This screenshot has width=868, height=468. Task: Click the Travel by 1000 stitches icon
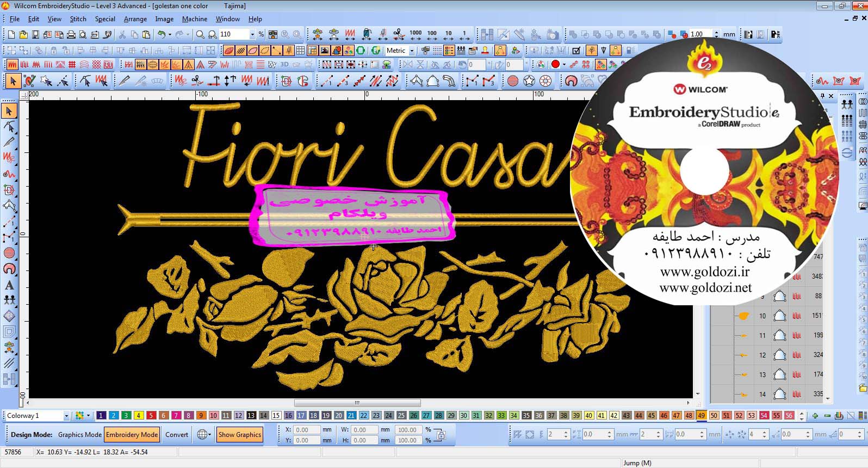pos(416,34)
